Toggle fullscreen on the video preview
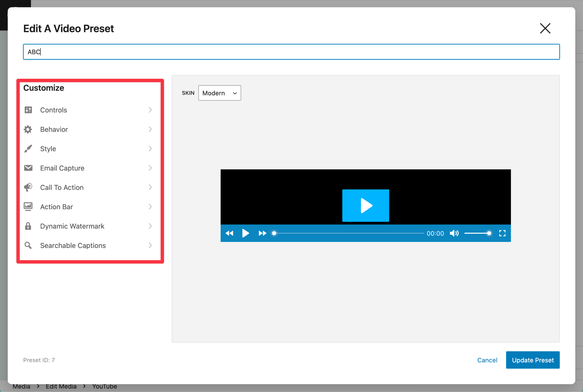 [502, 233]
